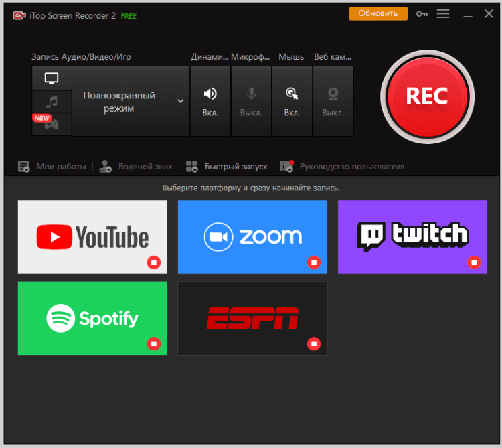
Task: Select the screen recording monitor icon
Action: [52, 78]
